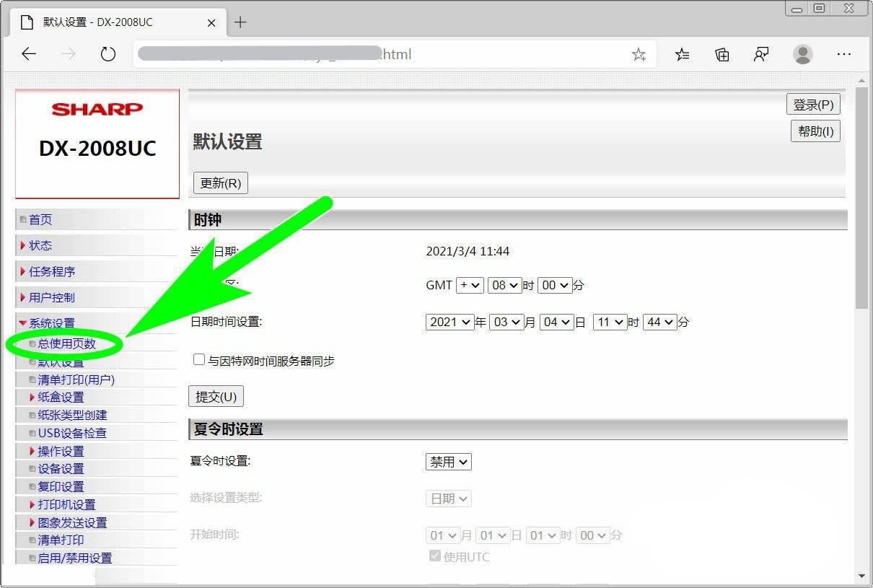Open the day 04 dropdown
The height and width of the screenshot is (588, 873).
coord(557,322)
